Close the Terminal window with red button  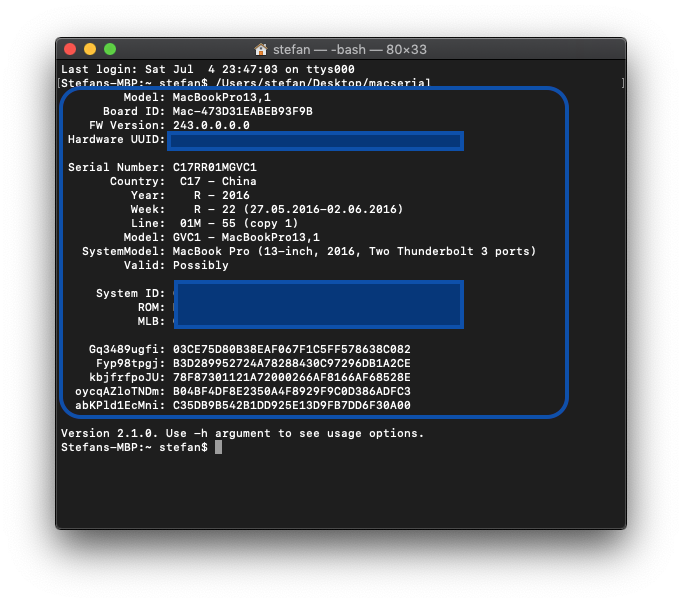(70, 49)
